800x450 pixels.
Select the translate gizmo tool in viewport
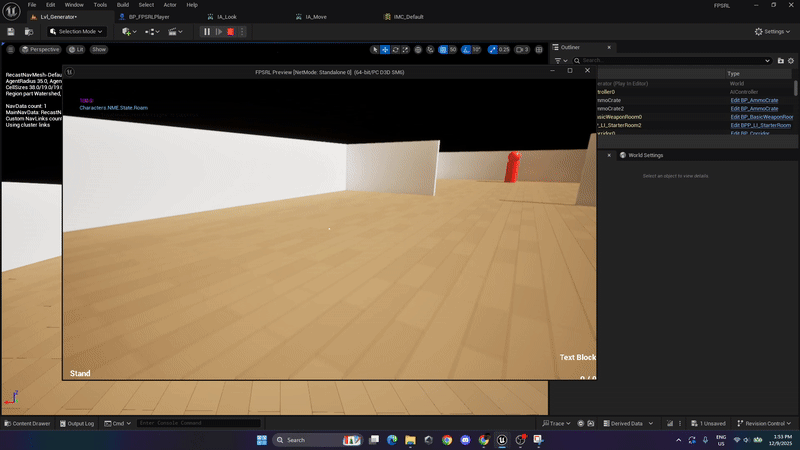(386, 49)
